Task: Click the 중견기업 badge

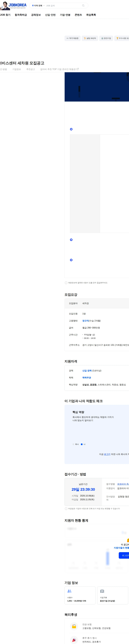Action: 106,38
